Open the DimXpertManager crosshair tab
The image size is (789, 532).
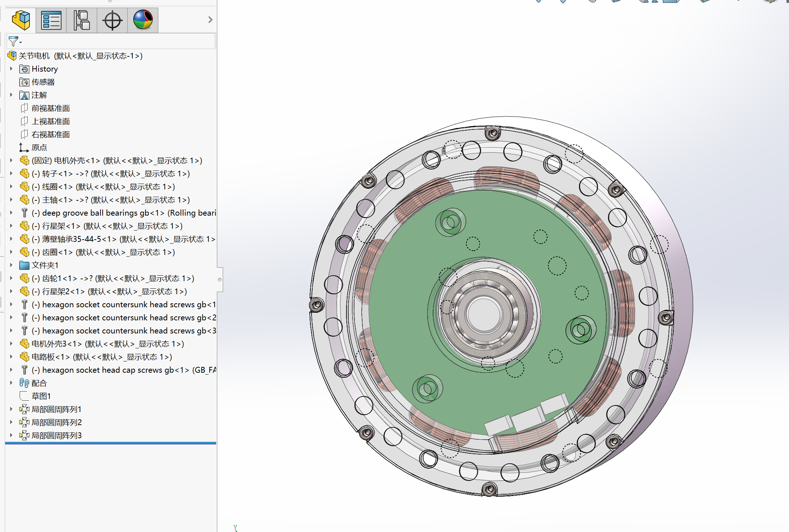tap(112, 20)
